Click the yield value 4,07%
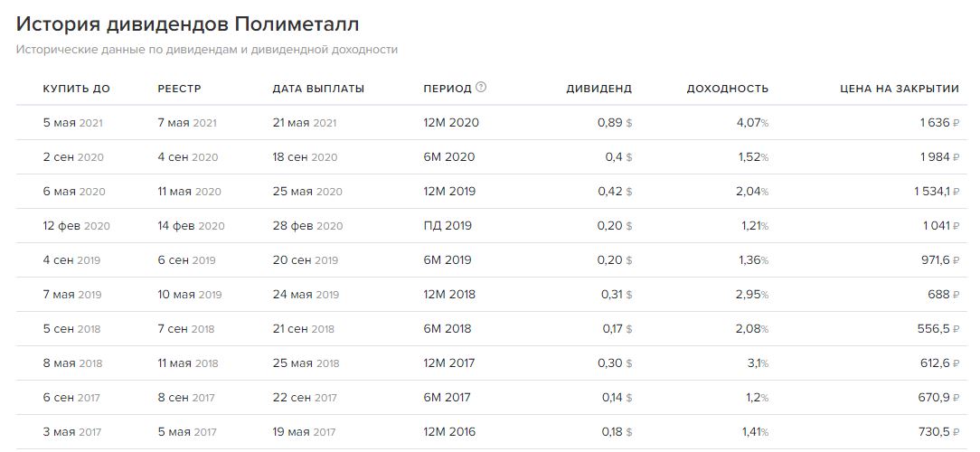Screen dimensions: 980x452 tap(752, 123)
